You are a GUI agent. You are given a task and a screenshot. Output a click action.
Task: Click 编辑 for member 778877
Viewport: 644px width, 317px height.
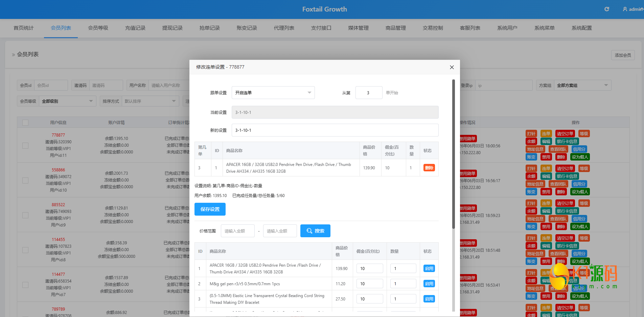click(546, 141)
